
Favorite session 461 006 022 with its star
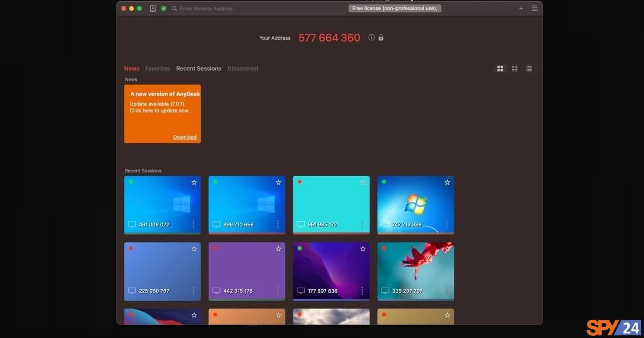(x=194, y=182)
